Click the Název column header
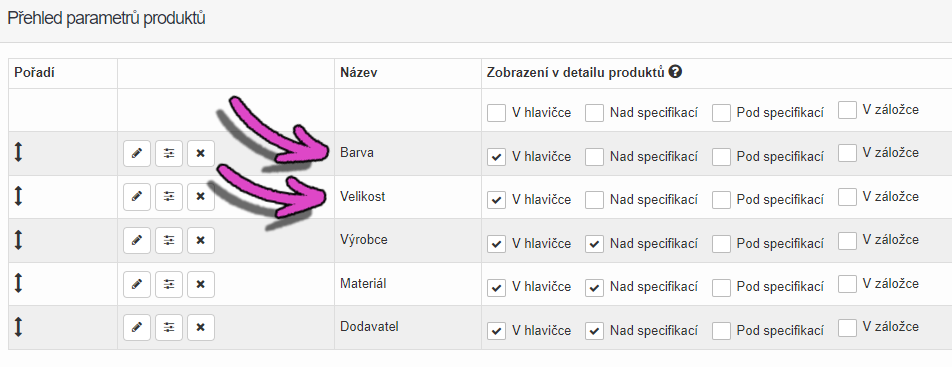Image resolution: width=952 pixels, height=367 pixels. [x=358, y=73]
